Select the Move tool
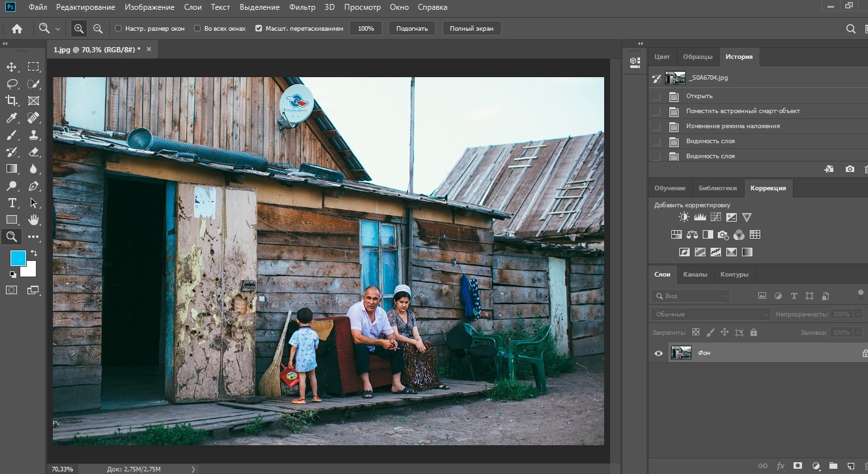This screenshot has width=868, height=474. click(12, 67)
